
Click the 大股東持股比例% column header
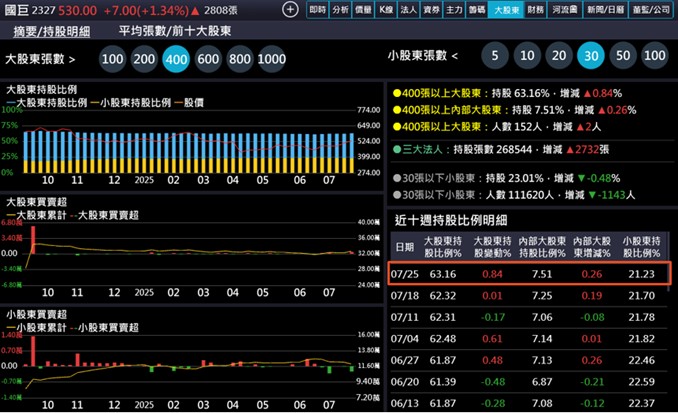tap(442, 246)
